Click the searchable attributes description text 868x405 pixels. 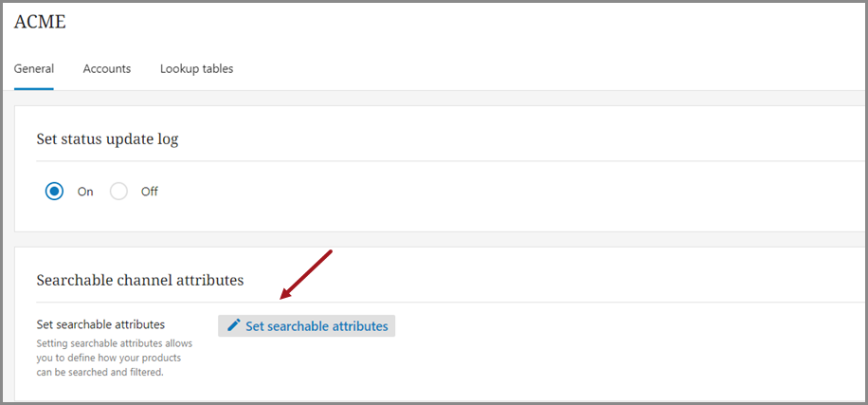coord(114,358)
